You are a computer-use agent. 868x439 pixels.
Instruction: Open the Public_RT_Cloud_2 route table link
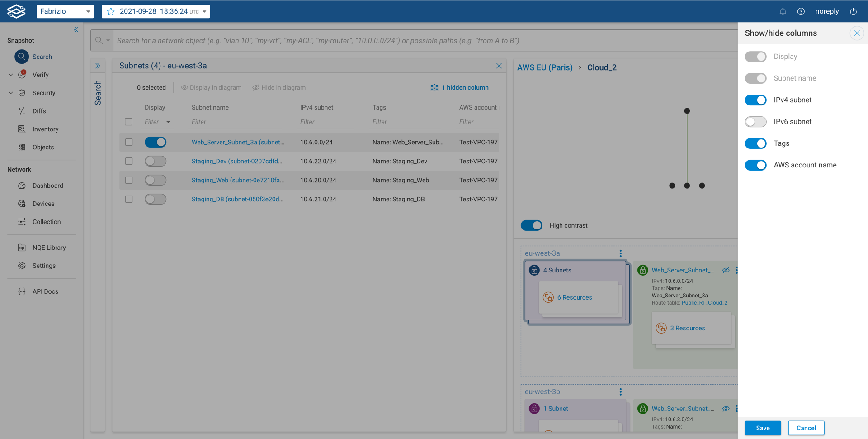pos(704,302)
